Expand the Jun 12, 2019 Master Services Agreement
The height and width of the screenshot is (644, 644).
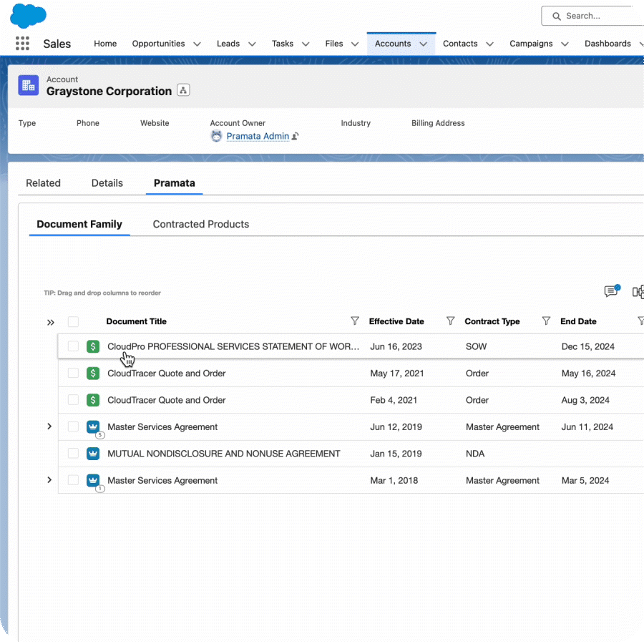pyautogui.click(x=49, y=426)
